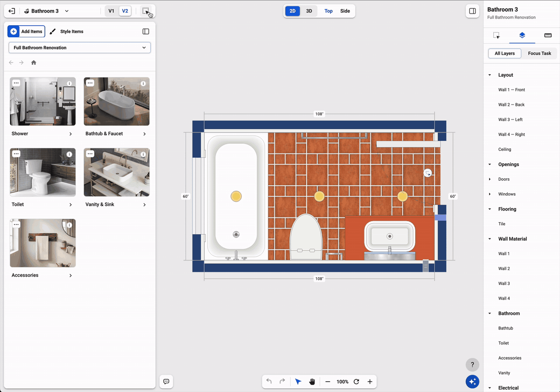Open the help question mark button

pyautogui.click(x=472, y=365)
